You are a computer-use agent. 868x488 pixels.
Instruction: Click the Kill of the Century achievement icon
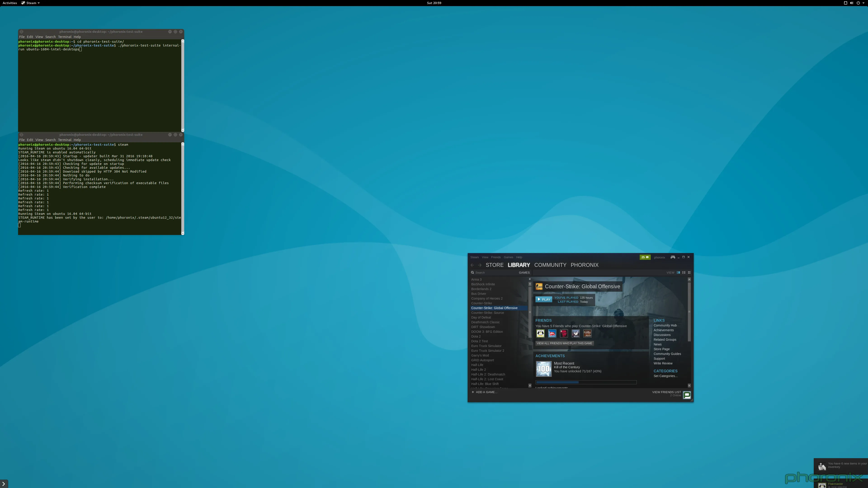coord(543,369)
